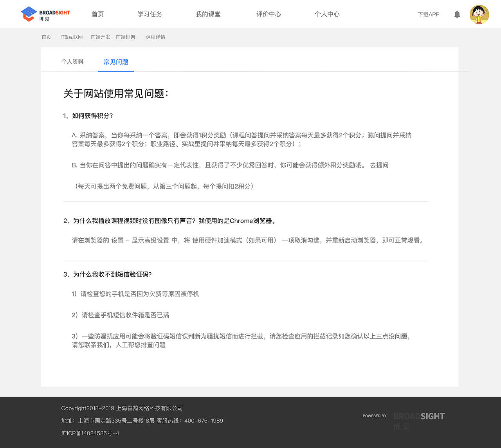Open the 首页 menu item
The height and width of the screenshot is (448, 501).
tap(97, 14)
